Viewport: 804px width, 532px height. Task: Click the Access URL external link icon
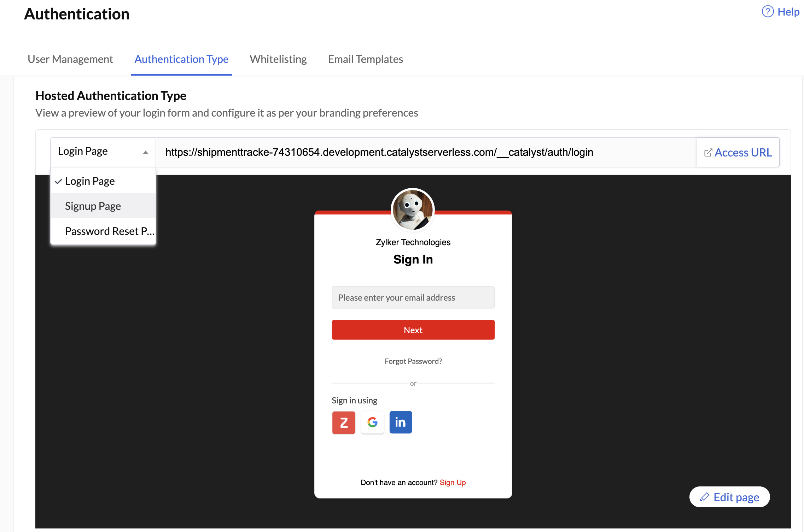point(708,153)
